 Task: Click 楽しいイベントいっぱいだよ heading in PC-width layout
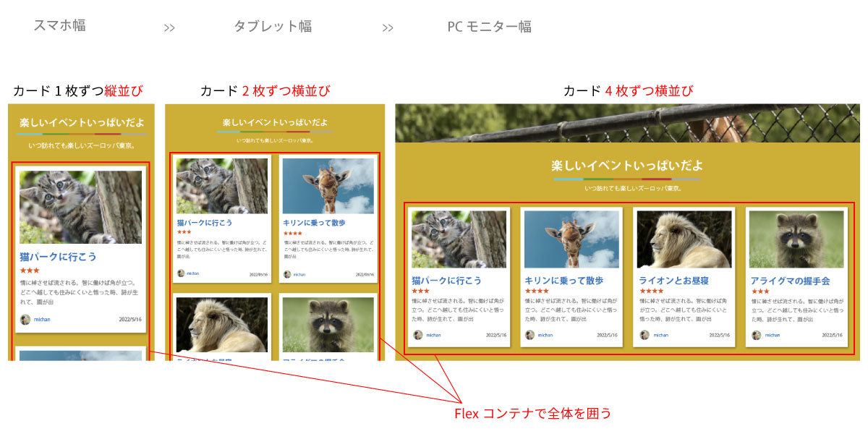627,166
